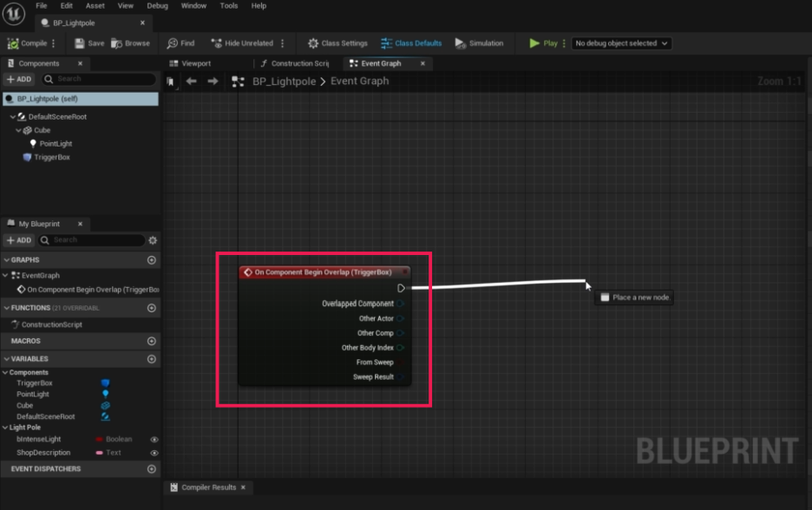This screenshot has height=510, width=812.
Task: Toggle bIntenseLight instance editable eye
Action: [154, 439]
